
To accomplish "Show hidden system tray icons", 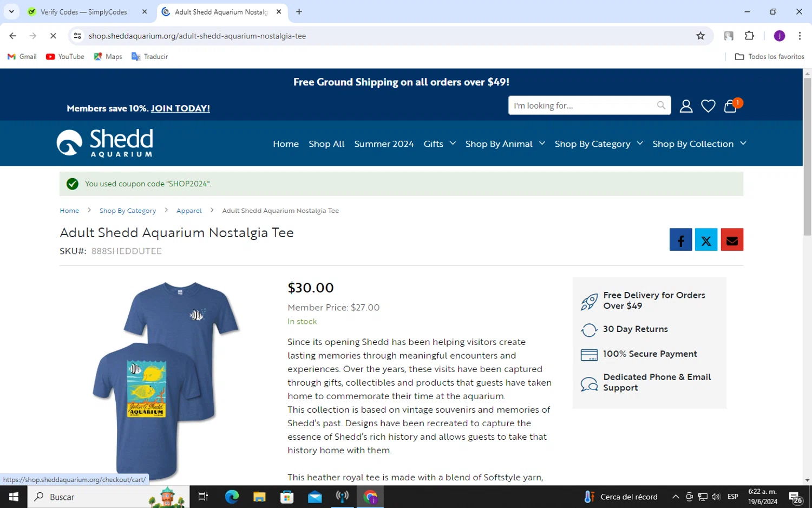I will (676, 497).
